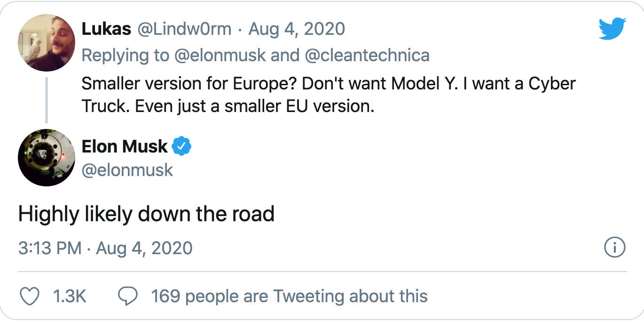Image resolution: width=644 pixels, height=321 pixels.
Task: Open "169 people are Tweeting about this"
Action: pos(289,296)
